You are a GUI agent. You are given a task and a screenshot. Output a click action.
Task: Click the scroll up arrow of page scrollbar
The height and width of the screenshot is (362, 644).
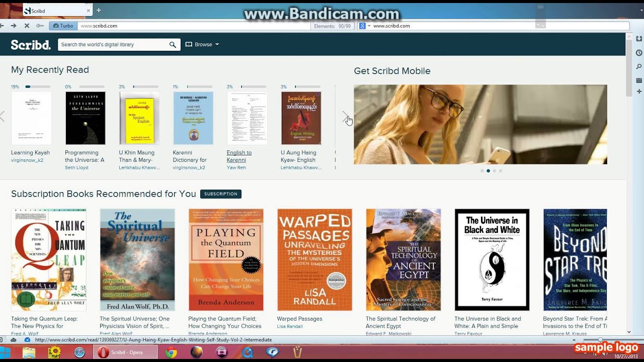629,37
